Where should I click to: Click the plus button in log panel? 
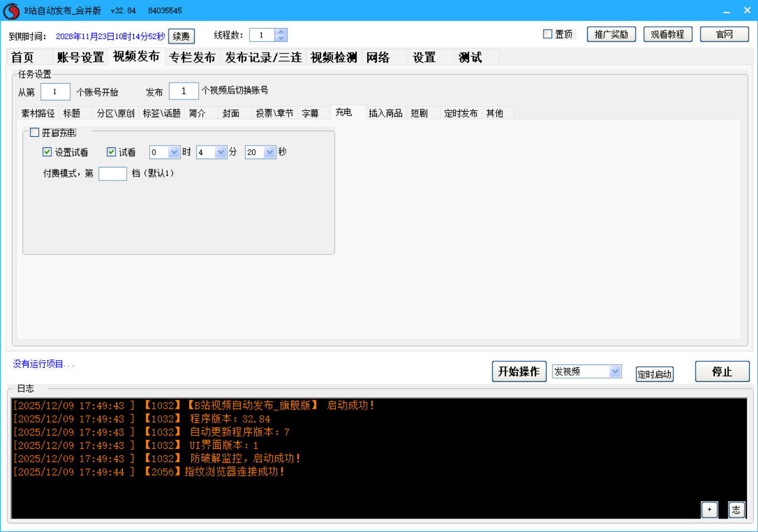click(709, 509)
